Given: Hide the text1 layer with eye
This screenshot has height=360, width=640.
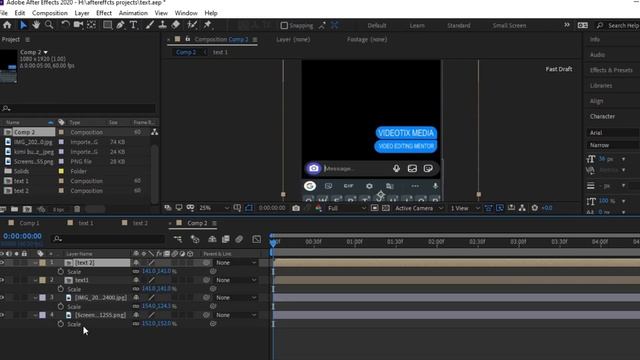Looking at the screenshot, I should (2, 280).
